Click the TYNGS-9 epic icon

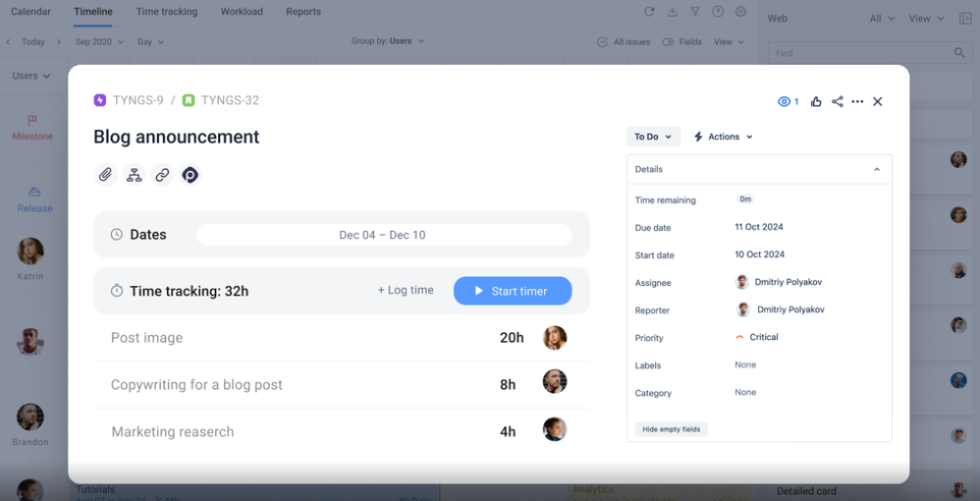pos(100,100)
